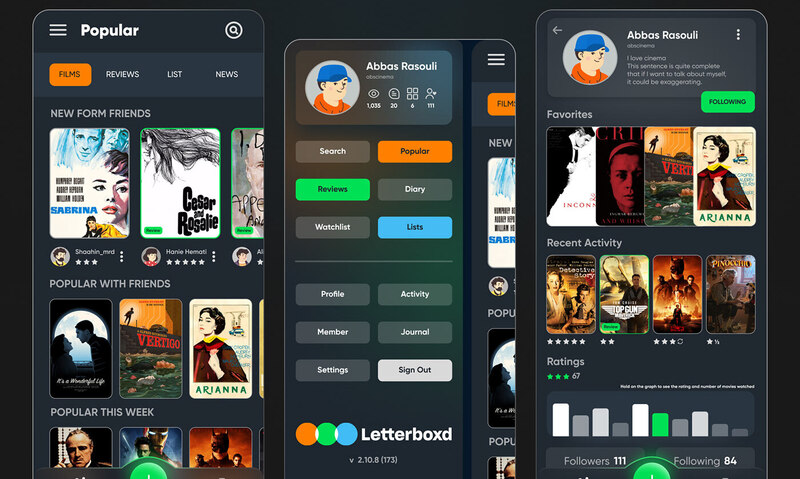800x479 pixels.
Task: Select the first white bar in ratings graph
Action: click(561, 420)
